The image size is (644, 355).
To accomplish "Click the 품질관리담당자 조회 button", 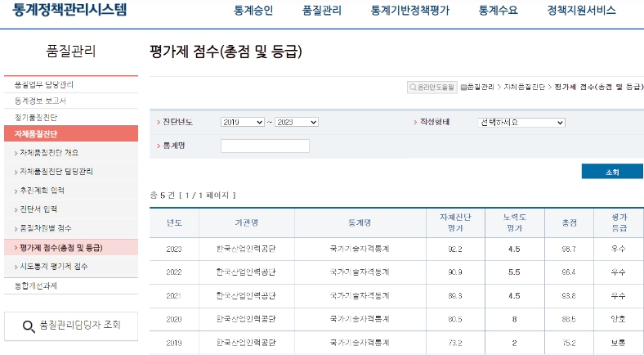I will point(70,326).
